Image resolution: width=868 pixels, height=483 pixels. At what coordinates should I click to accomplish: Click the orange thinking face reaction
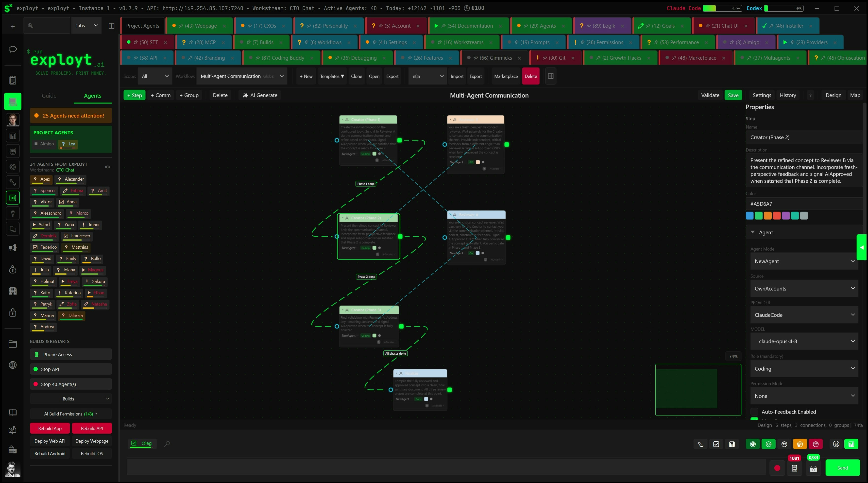[800, 444]
